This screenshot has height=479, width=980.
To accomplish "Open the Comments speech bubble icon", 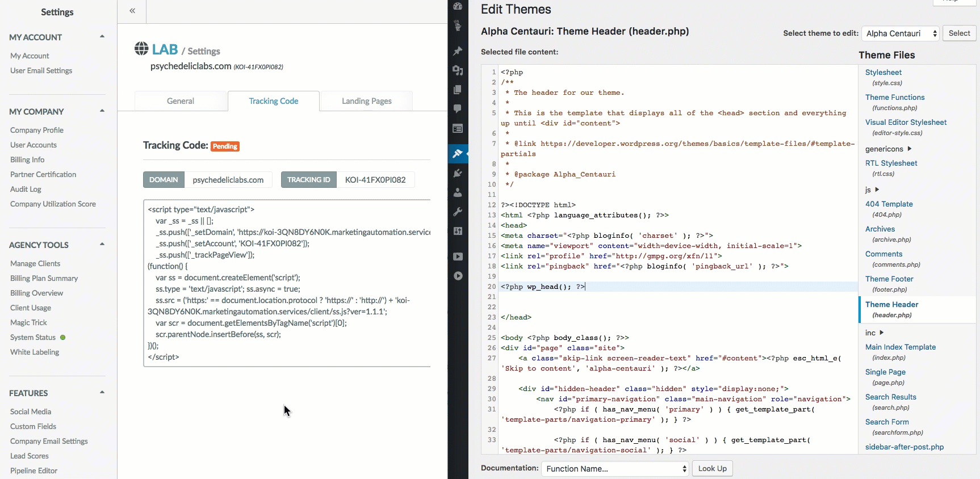I will [x=458, y=108].
